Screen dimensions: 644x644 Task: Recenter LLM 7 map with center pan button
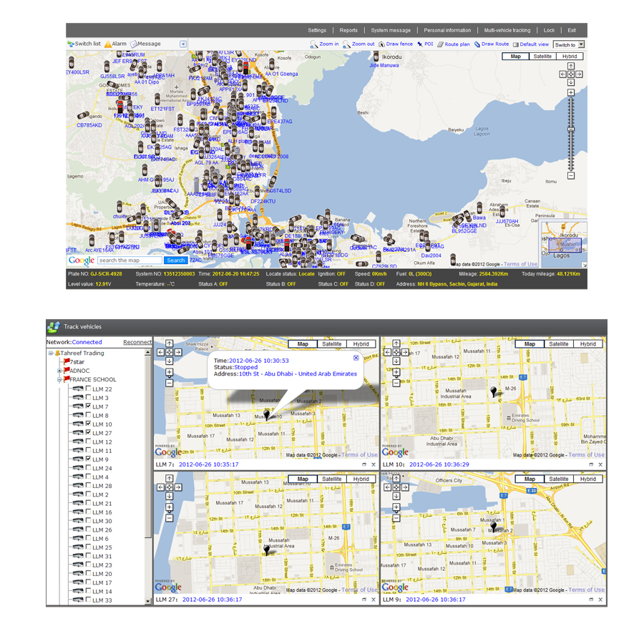tap(169, 352)
